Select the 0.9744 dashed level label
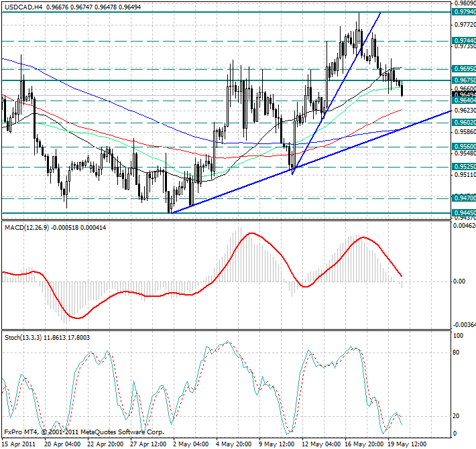Viewport: 476px width, 449px height. (464, 41)
